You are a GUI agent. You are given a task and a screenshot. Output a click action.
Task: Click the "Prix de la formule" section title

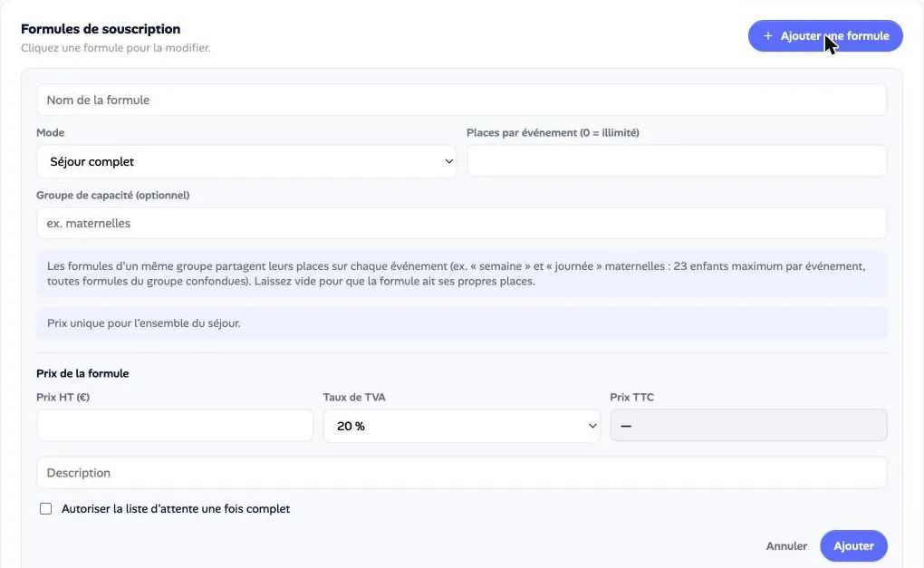82,373
